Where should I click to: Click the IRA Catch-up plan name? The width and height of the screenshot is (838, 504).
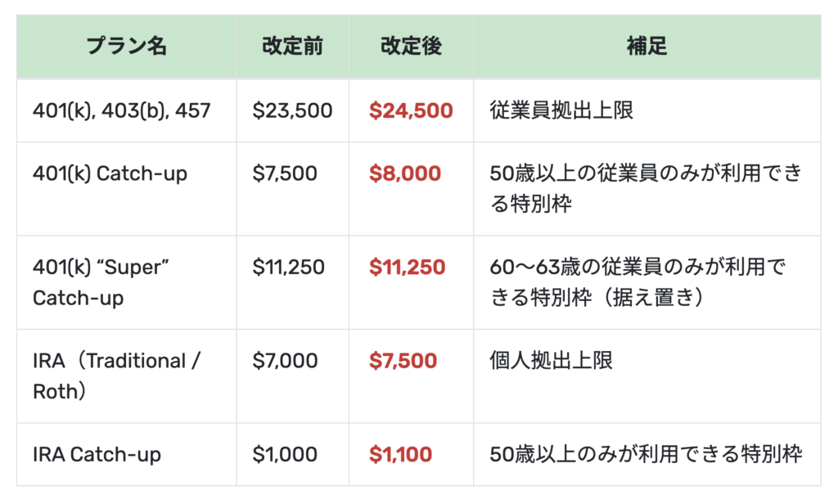click(97, 454)
